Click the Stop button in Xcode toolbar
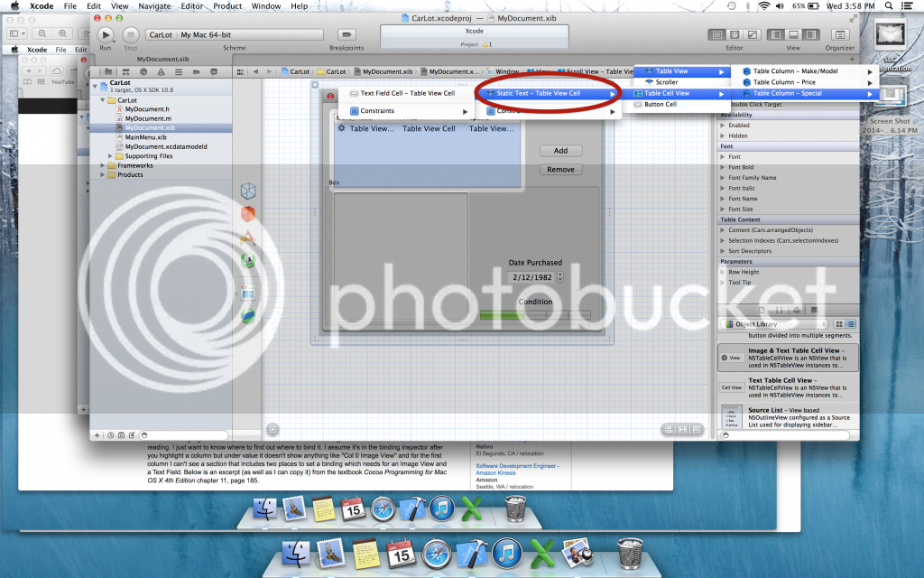This screenshot has width=924, height=578. click(x=131, y=35)
